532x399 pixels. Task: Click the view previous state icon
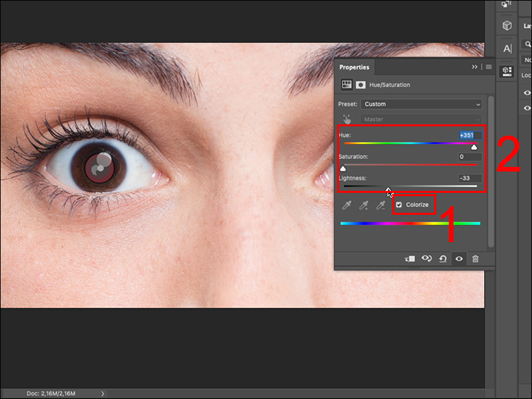coord(426,259)
